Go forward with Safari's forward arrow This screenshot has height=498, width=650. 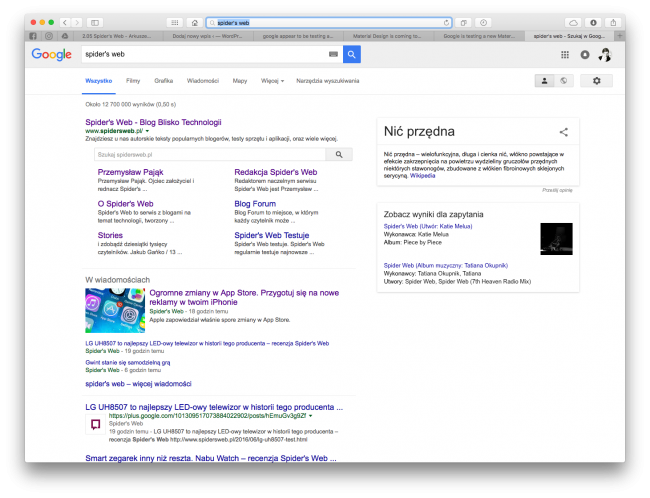[x=77, y=22]
